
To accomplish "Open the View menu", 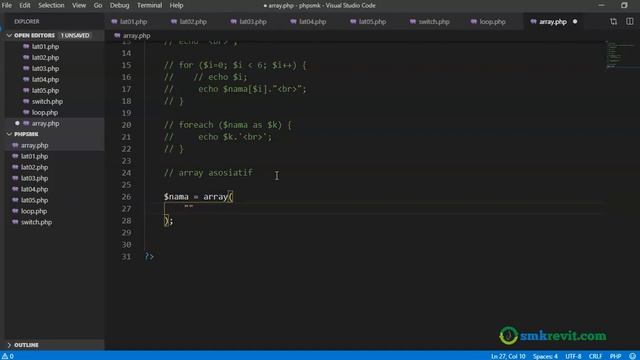I will 79,5.
